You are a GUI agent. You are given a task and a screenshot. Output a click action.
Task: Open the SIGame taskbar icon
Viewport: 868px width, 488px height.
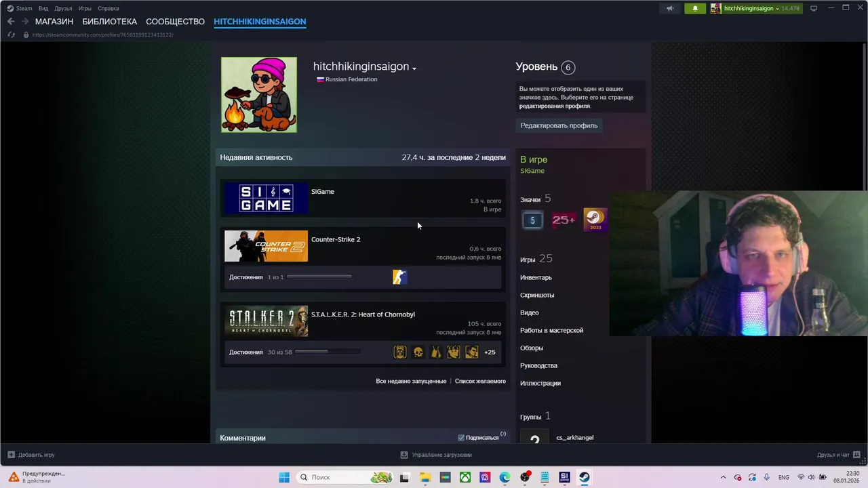pyautogui.click(x=564, y=477)
